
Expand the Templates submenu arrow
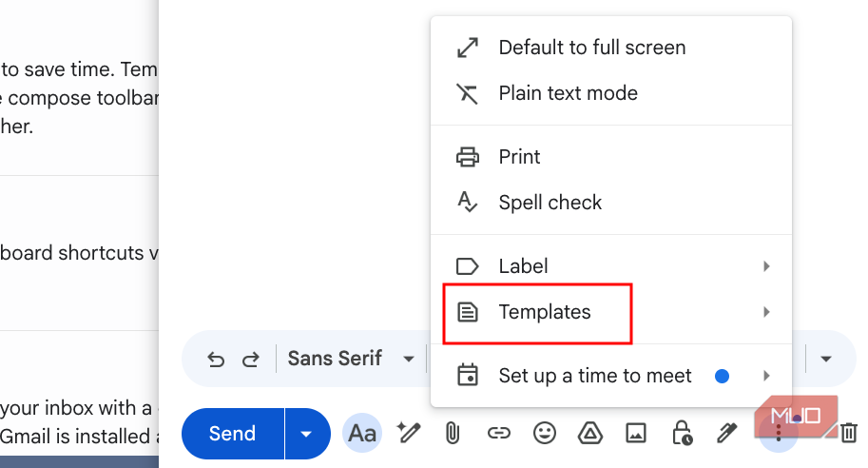pos(766,312)
